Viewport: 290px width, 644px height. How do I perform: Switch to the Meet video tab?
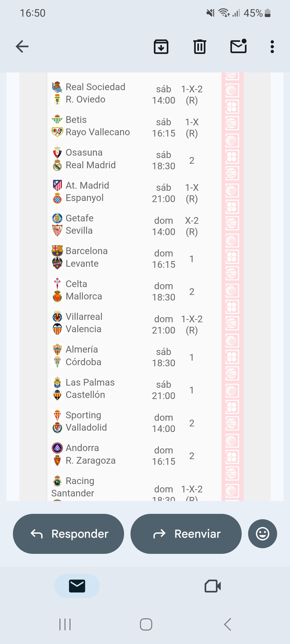click(x=213, y=586)
